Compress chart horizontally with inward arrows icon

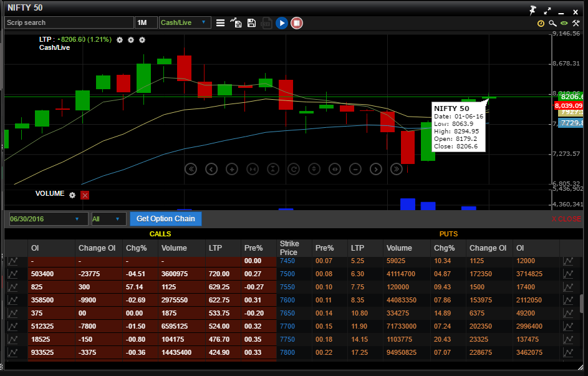pyautogui.click(x=253, y=169)
